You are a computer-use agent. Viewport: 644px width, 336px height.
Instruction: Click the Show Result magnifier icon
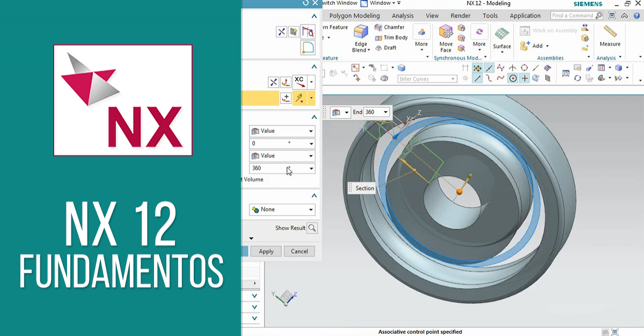311,228
